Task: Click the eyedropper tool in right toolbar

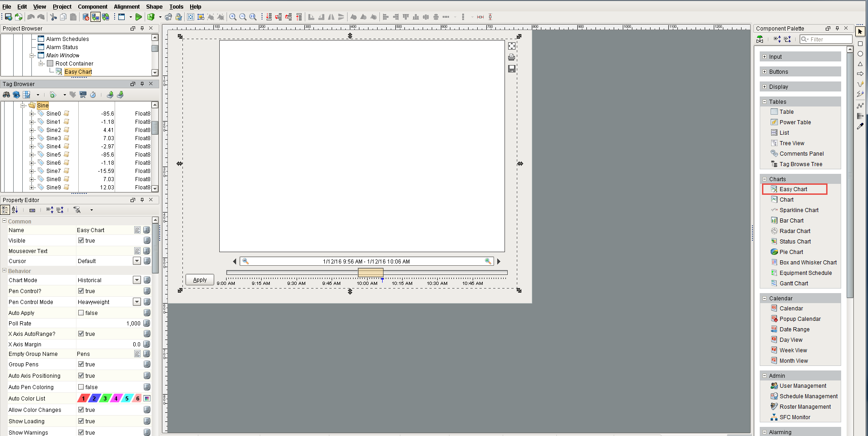Action: point(860,126)
